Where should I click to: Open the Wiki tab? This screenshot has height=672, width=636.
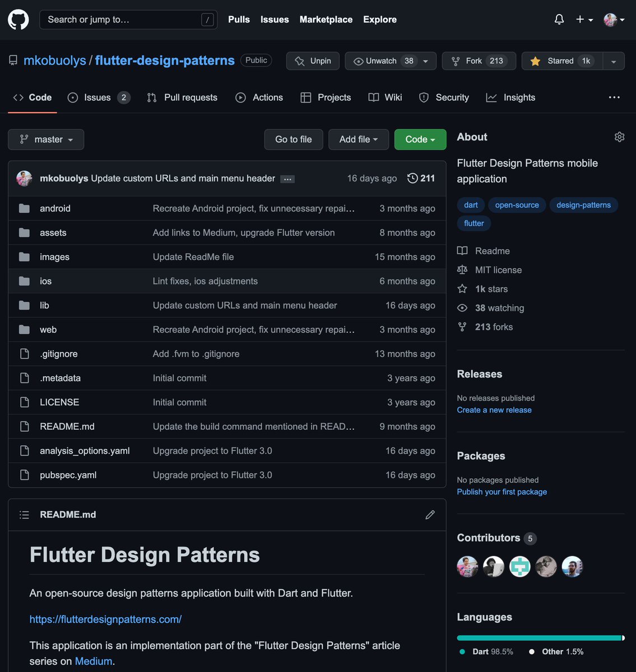(386, 97)
